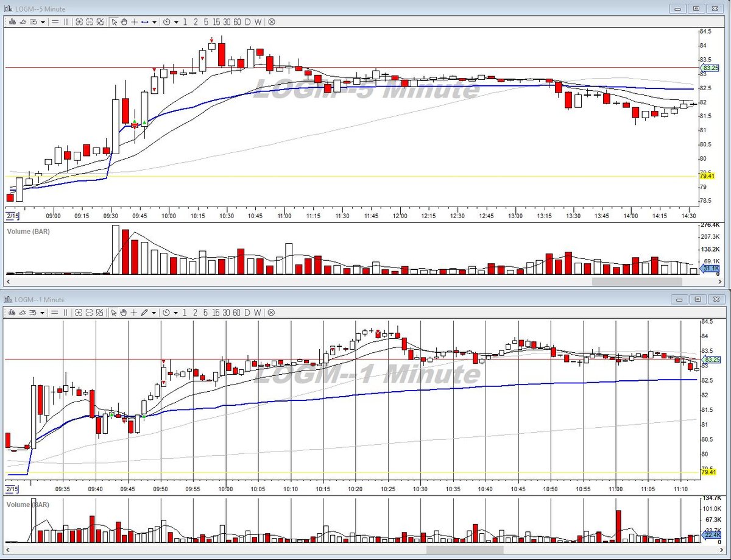Switch 5 Minute window to 2 minute timeframe

(196, 21)
